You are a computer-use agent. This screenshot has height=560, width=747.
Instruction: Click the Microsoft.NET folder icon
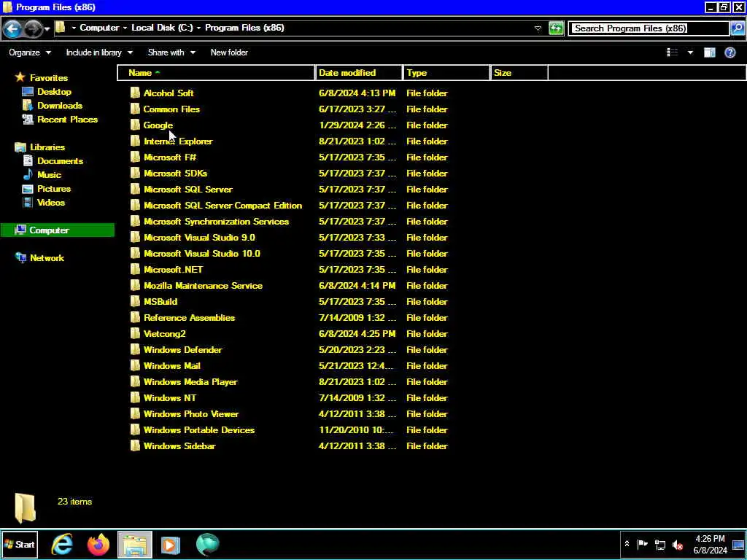click(x=135, y=270)
